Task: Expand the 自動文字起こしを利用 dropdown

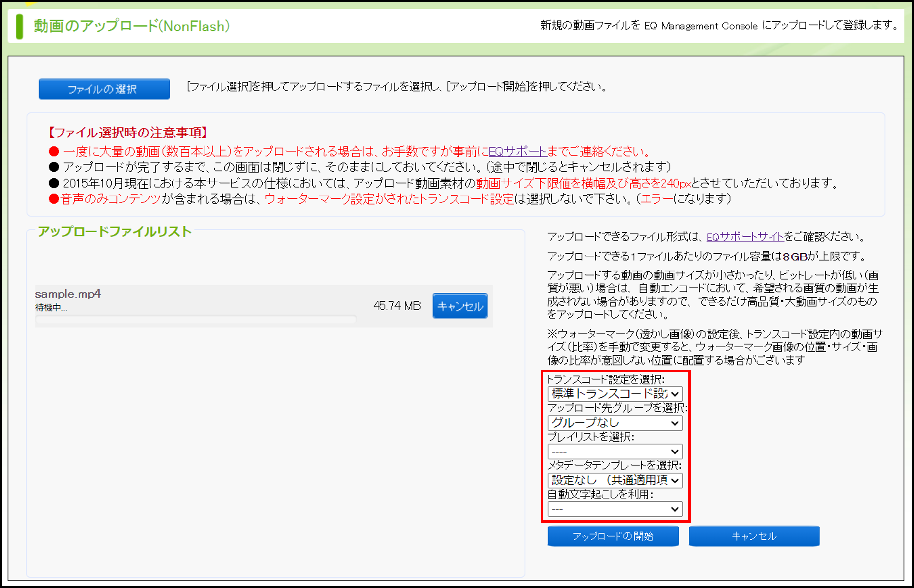Action: 615,509
